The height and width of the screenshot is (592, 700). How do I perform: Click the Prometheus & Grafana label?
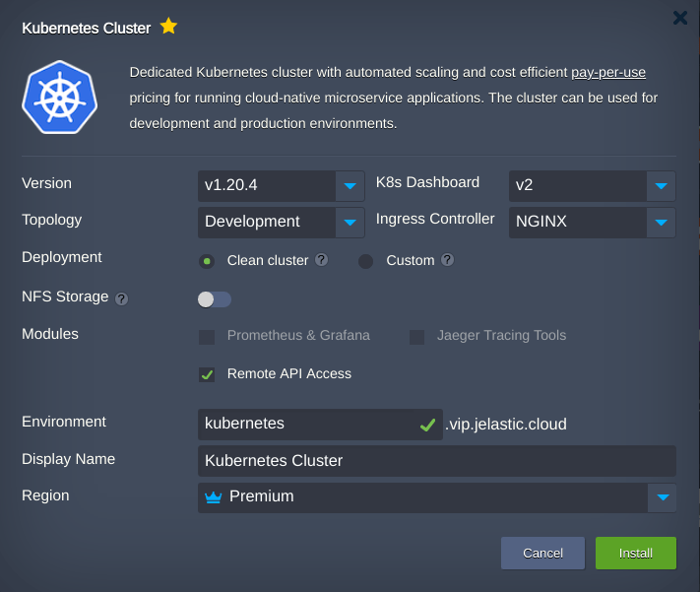298,335
